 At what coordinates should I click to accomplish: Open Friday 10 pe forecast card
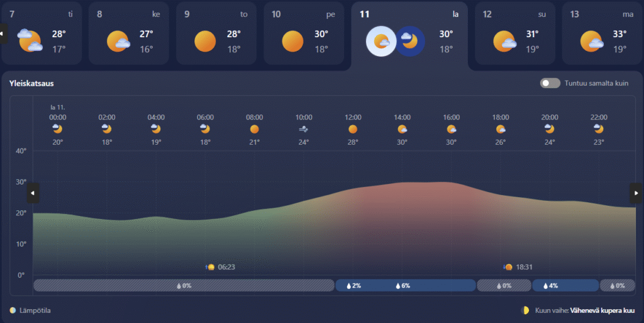(304, 33)
